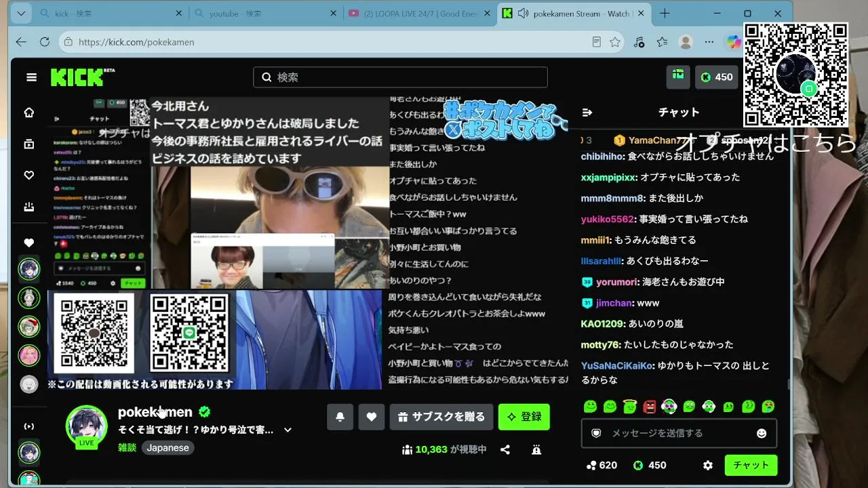This screenshot has width=868, height=488.
Task: Open chat user jimchan's name
Action: pyautogui.click(x=614, y=303)
